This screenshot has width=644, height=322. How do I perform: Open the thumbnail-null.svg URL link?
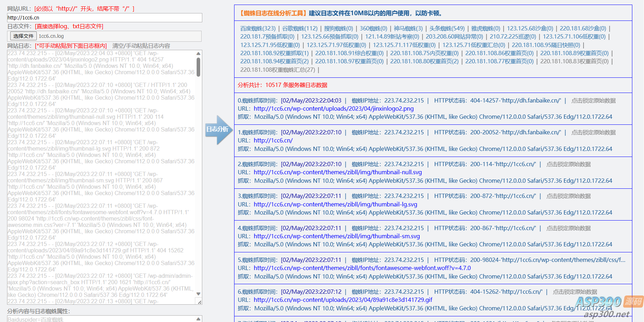pyautogui.click(x=338, y=172)
